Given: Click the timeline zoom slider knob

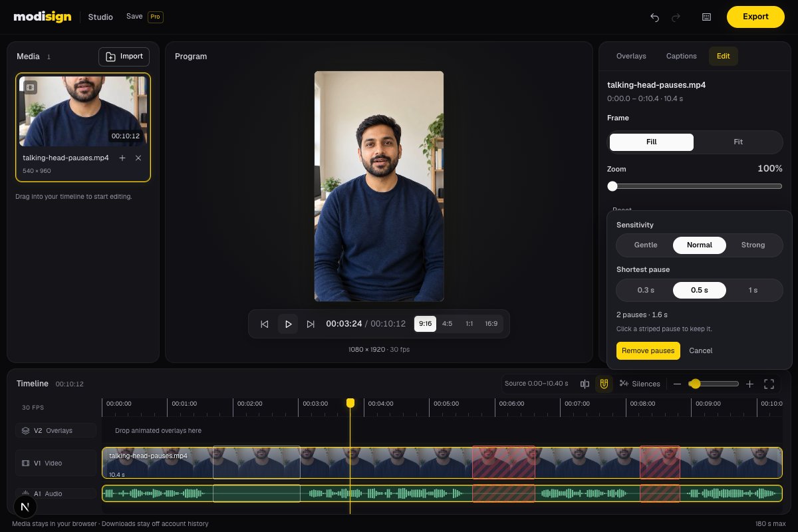Looking at the screenshot, I should (x=695, y=384).
